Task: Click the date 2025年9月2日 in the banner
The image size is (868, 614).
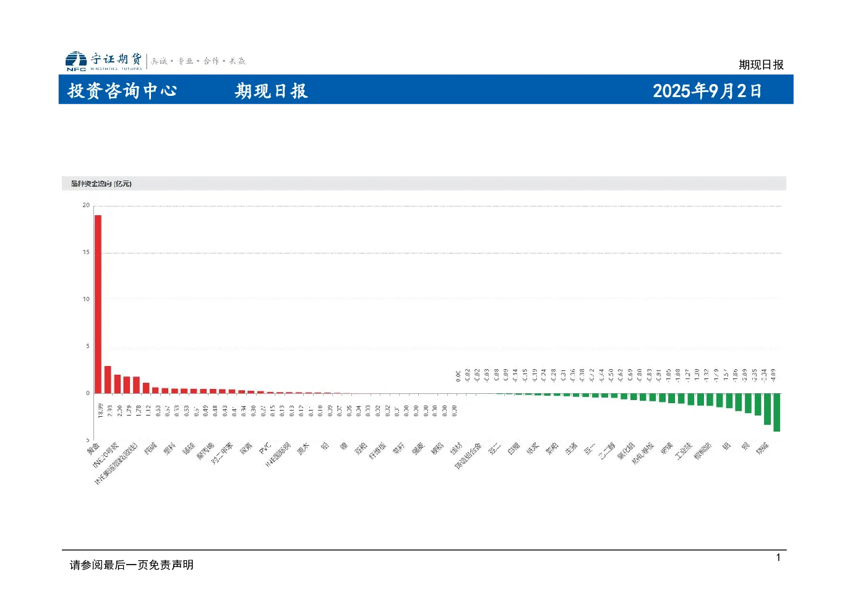Action: pos(707,91)
